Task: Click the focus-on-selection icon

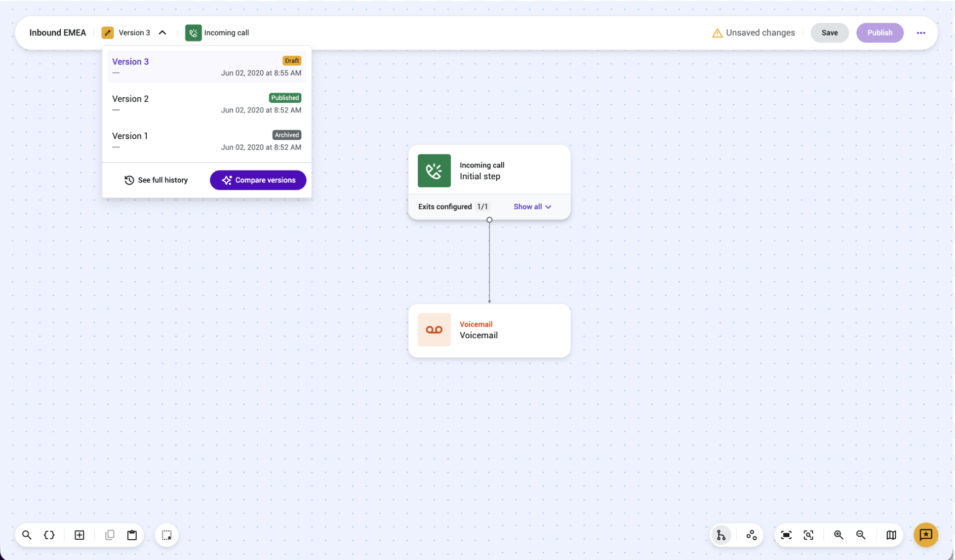Action: tap(808, 535)
